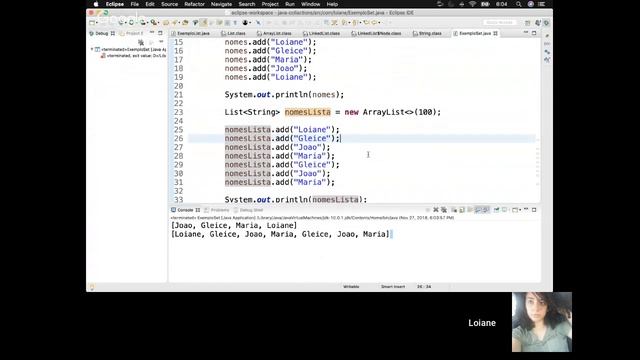Click Remove All Terminated Launches double-X icon
Viewport: 640px width, 360px height.
click(x=444, y=210)
